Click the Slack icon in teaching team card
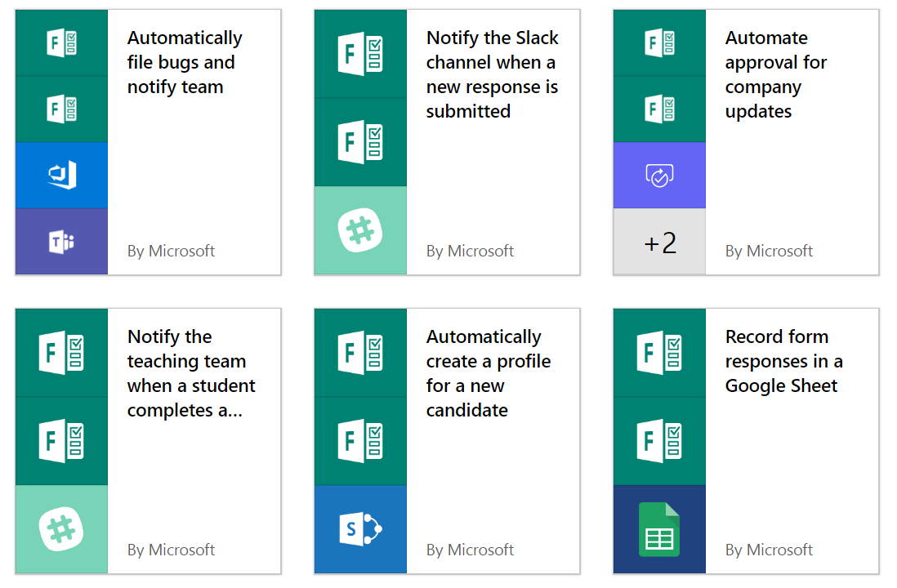The image size is (897, 588). pos(61,529)
